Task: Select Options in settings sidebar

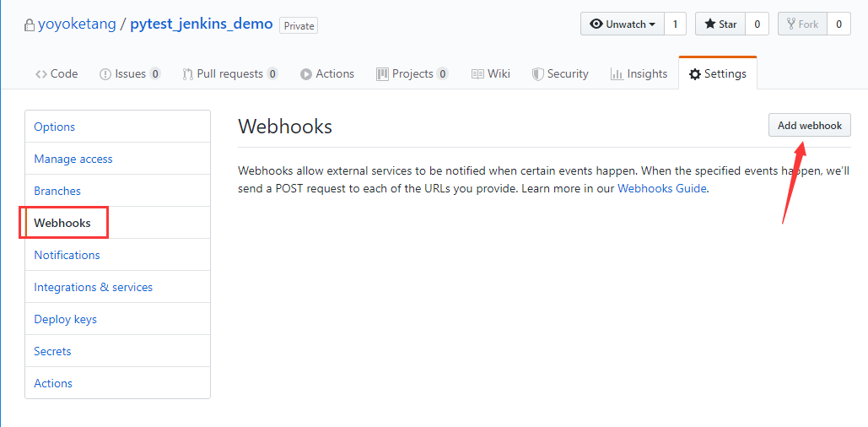Action: pos(55,127)
